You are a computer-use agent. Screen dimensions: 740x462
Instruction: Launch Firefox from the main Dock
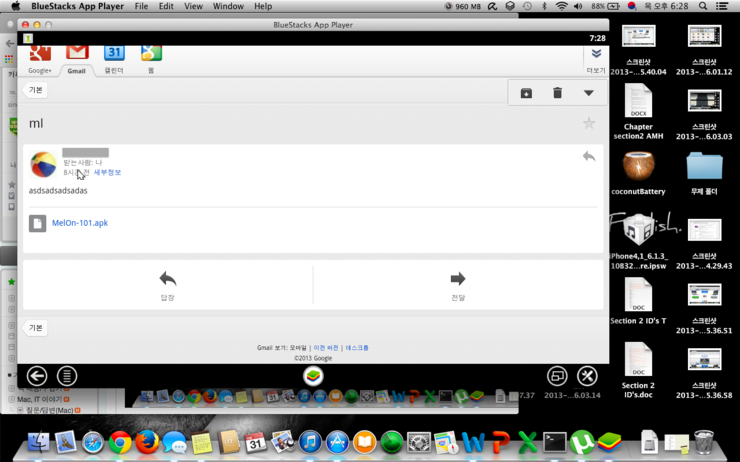[147, 443]
